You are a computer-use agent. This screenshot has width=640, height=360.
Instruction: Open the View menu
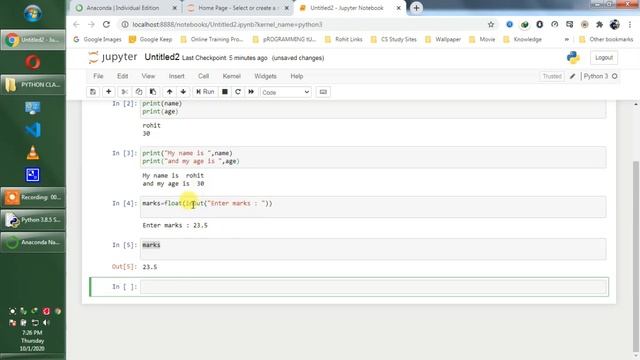(x=148, y=76)
